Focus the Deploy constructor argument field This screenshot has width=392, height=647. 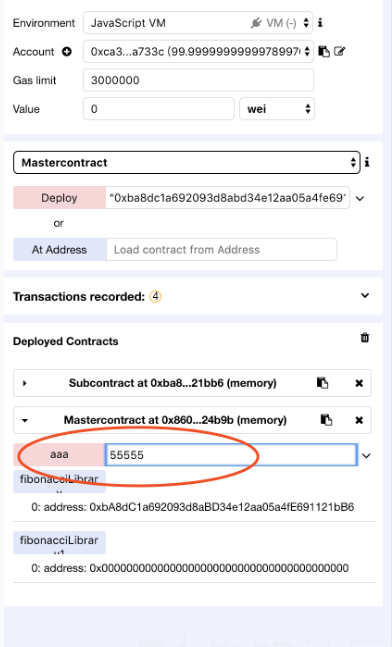point(228,198)
